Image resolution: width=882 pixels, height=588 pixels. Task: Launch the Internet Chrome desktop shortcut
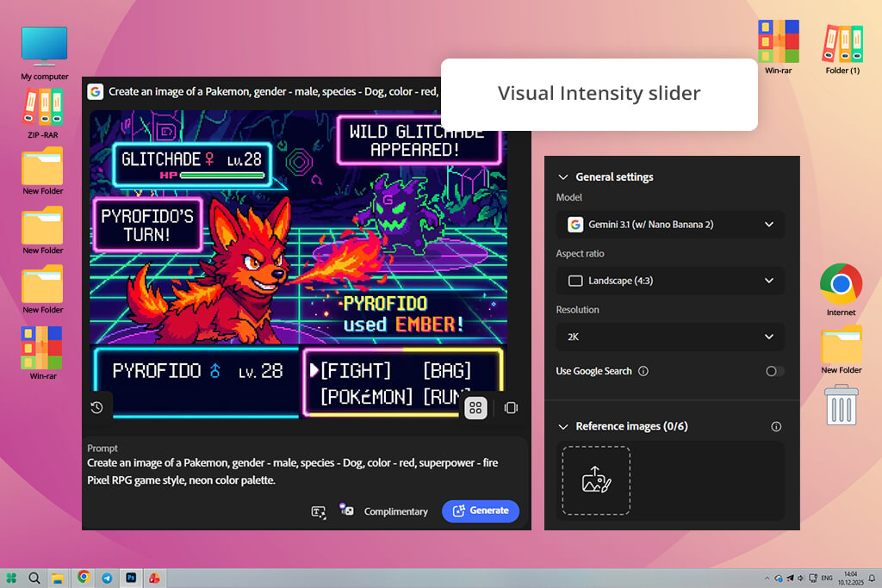coord(841,289)
